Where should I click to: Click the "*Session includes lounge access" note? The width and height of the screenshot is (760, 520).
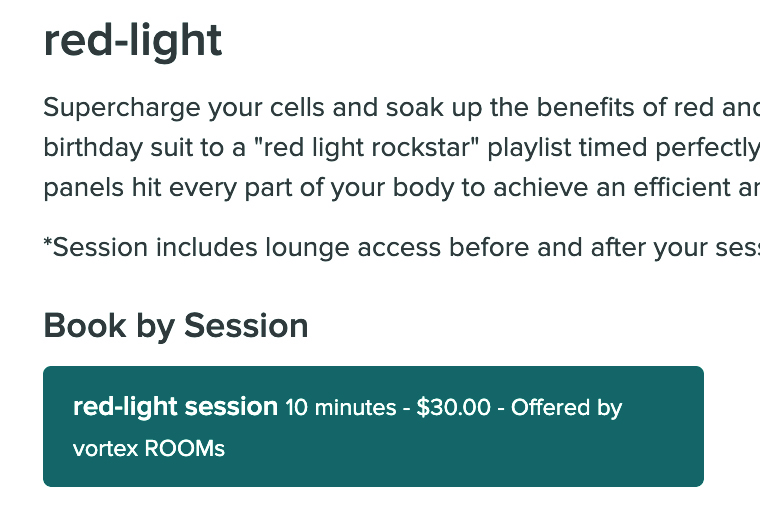point(402,248)
